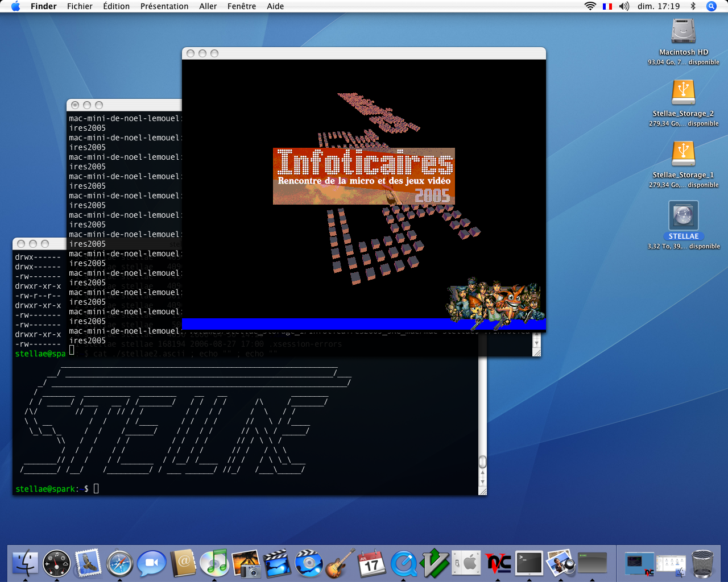Open Spotlight search icon

[x=711, y=6]
